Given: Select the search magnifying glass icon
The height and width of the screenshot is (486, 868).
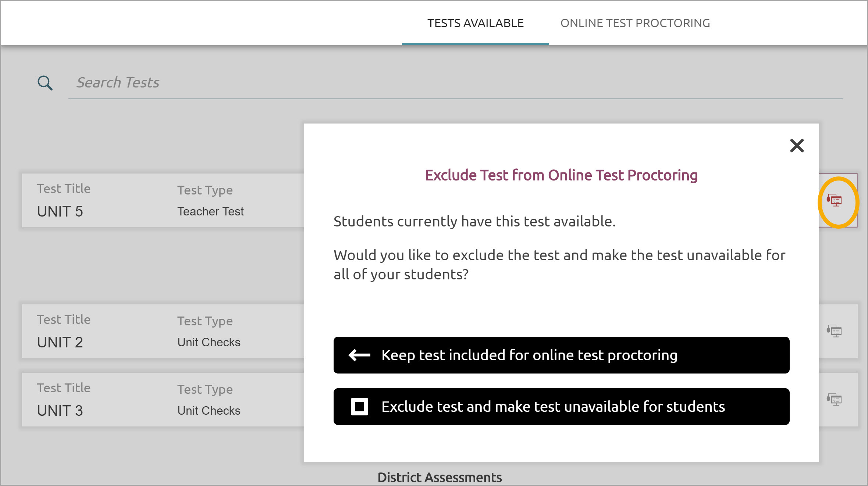Looking at the screenshot, I should pos(45,83).
